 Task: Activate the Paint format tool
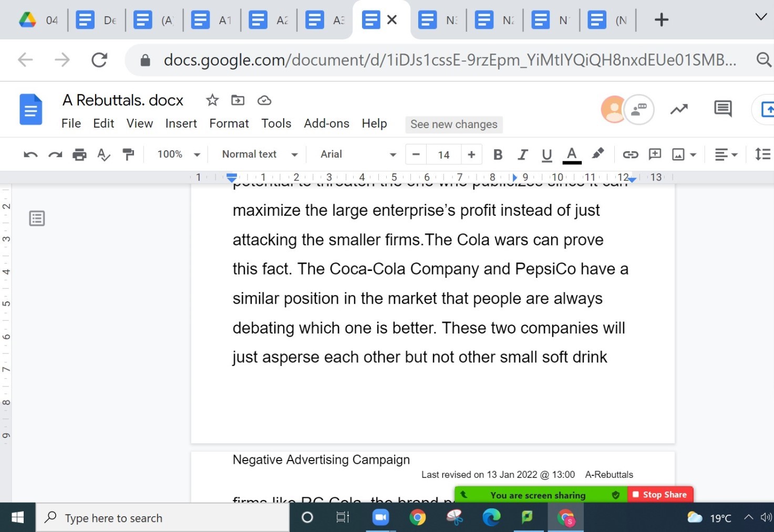click(128, 154)
